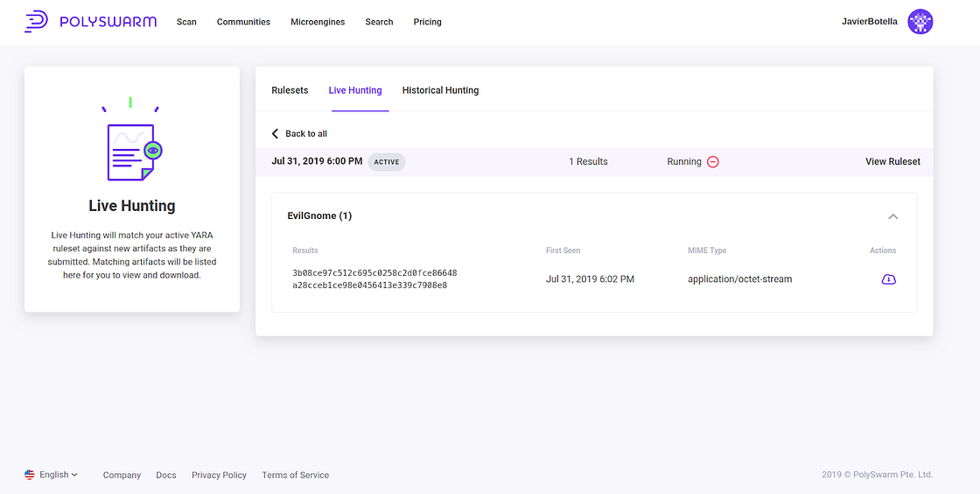Click the EvilGnome (1) heading
Image resolution: width=980 pixels, height=494 pixels.
(319, 215)
